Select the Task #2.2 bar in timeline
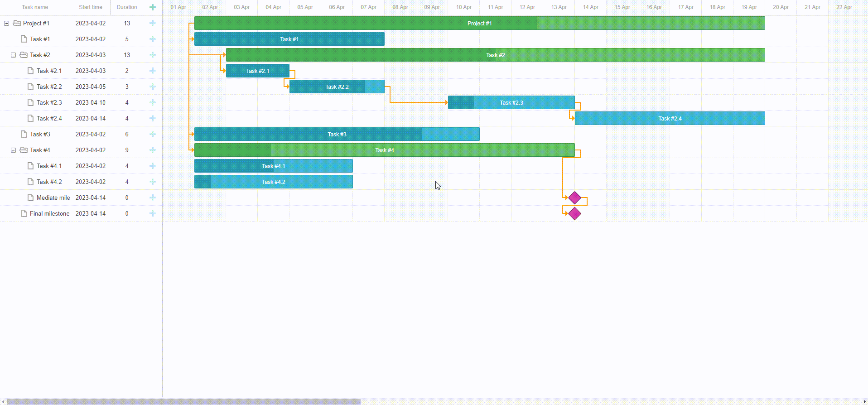Viewport: 868px width, 405px height. click(x=337, y=87)
